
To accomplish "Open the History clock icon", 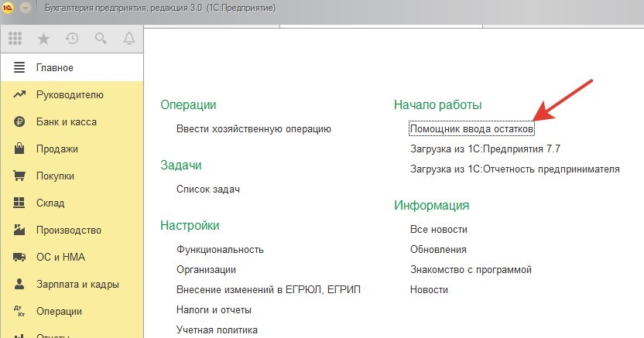I will [72, 38].
